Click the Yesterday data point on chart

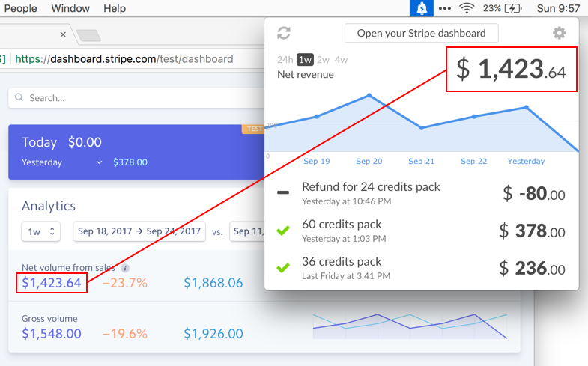(527, 108)
